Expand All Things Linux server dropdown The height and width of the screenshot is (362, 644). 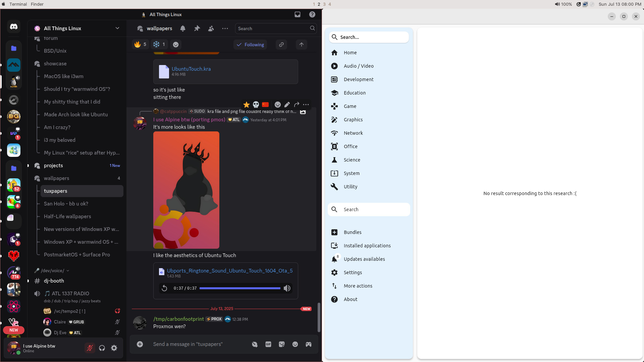pos(117,28)
